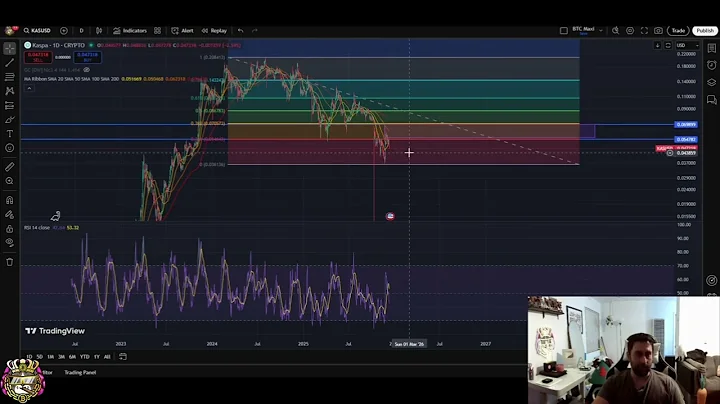This screenshot has width=720, height=404.
Task: Click the Kaspa 1D CRYPTO symbol title
Action: tap(58, 45)
